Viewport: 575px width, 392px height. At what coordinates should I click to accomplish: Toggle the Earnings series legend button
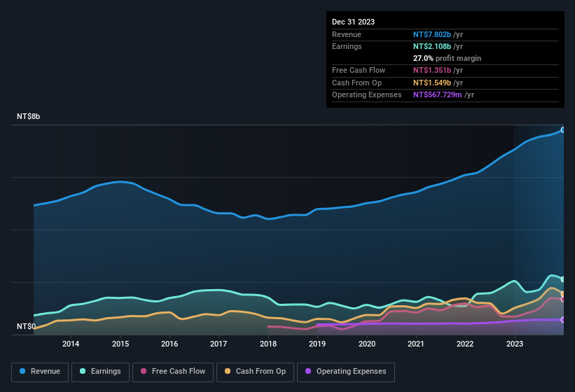(x=100, y=372)
